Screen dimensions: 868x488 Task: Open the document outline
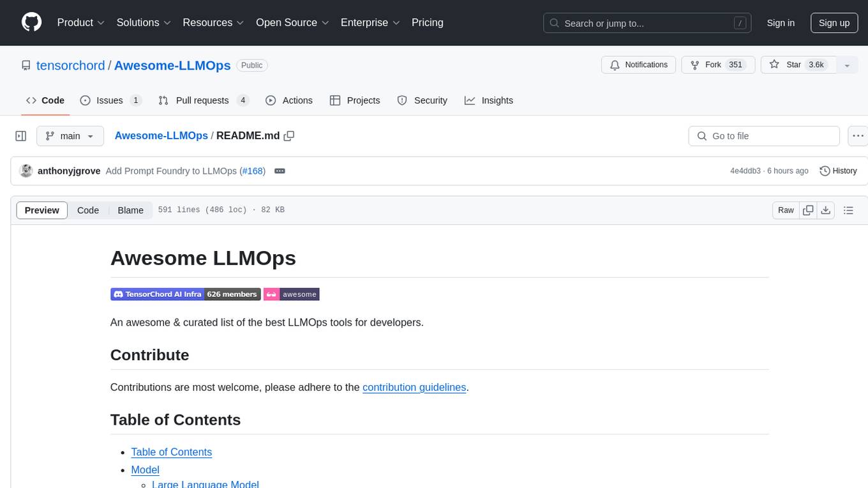(848, 210)
